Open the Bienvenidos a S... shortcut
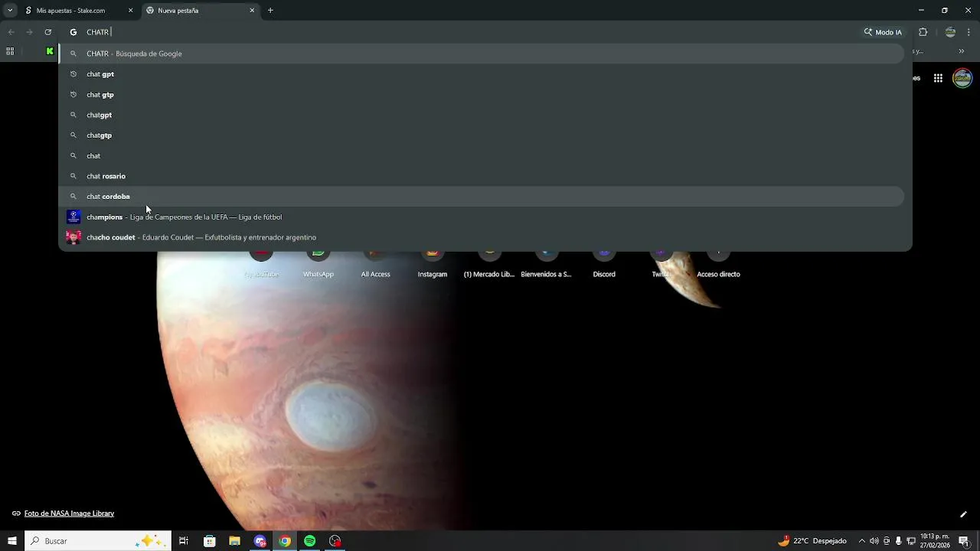 [546, 264]
